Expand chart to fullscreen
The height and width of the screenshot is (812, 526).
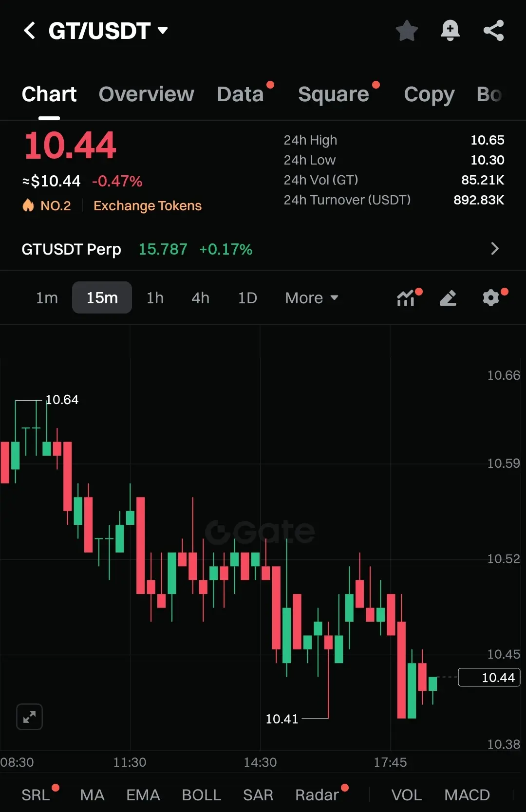pos(30,717)
